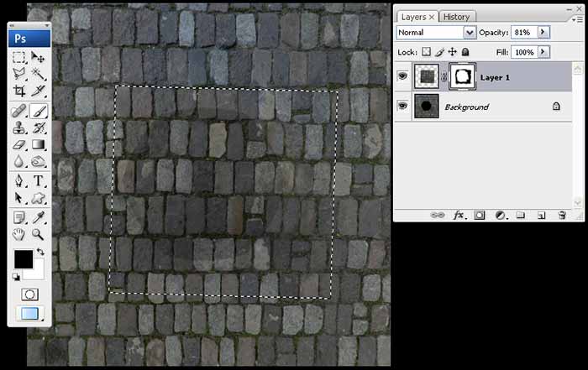Select the History Brush tool
Screen dimensions: 588x370
pos(39,128)
